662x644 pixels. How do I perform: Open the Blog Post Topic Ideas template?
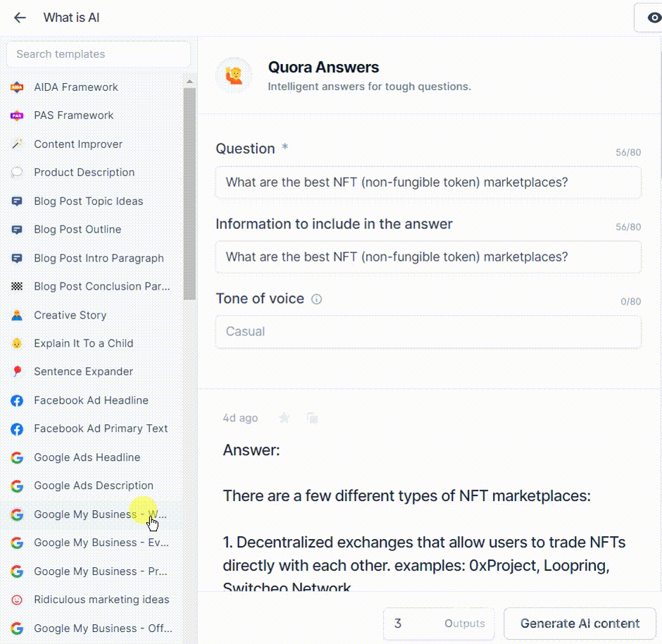click(x=88, y=202)
